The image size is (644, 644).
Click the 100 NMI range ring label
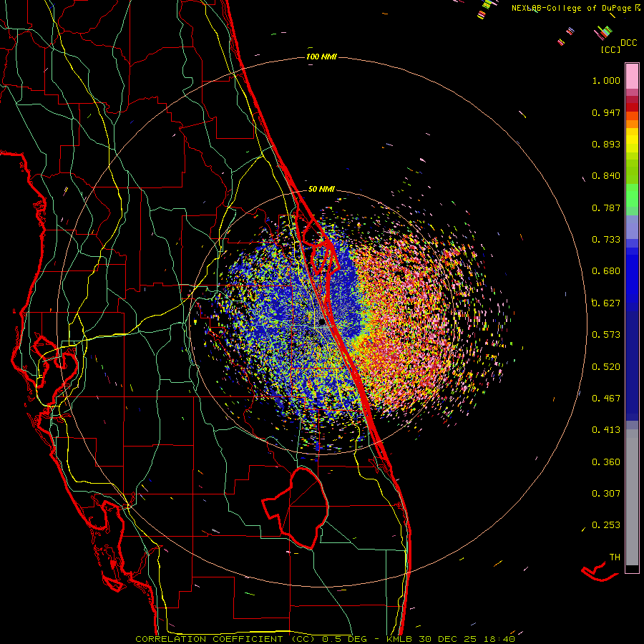tap(321, 57)
